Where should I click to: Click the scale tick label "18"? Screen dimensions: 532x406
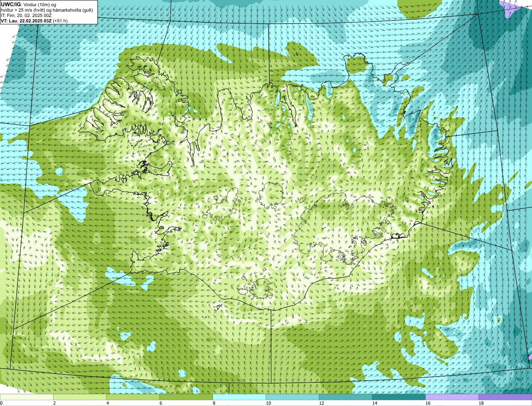481,403
